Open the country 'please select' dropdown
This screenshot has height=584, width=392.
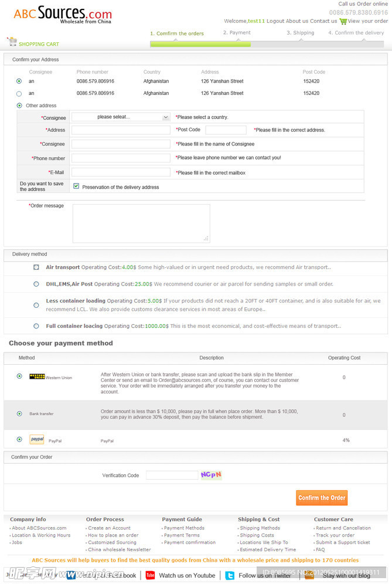coord(121,117)
